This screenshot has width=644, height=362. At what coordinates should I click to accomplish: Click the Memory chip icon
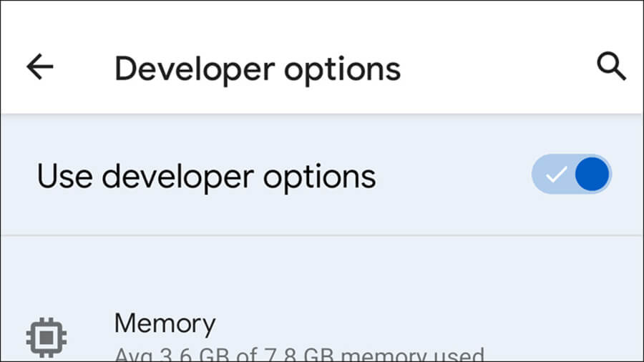coord(47,335)
